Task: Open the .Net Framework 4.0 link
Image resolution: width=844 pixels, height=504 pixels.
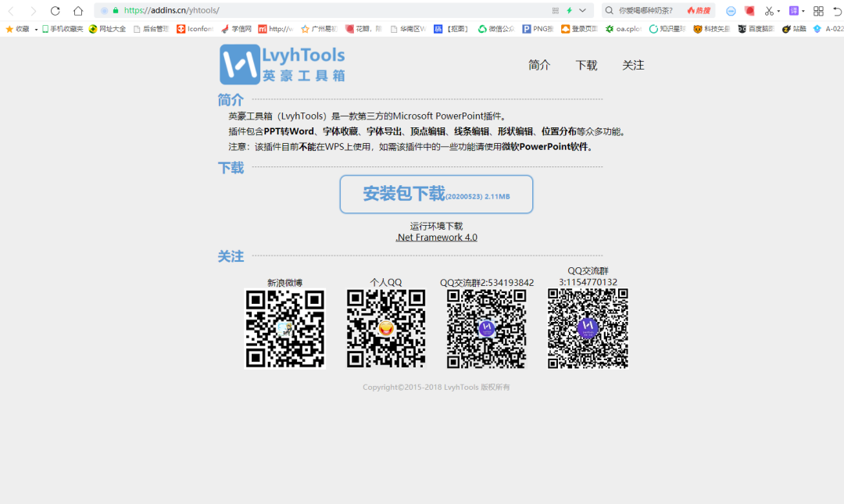Action: [x=437, y=238]
